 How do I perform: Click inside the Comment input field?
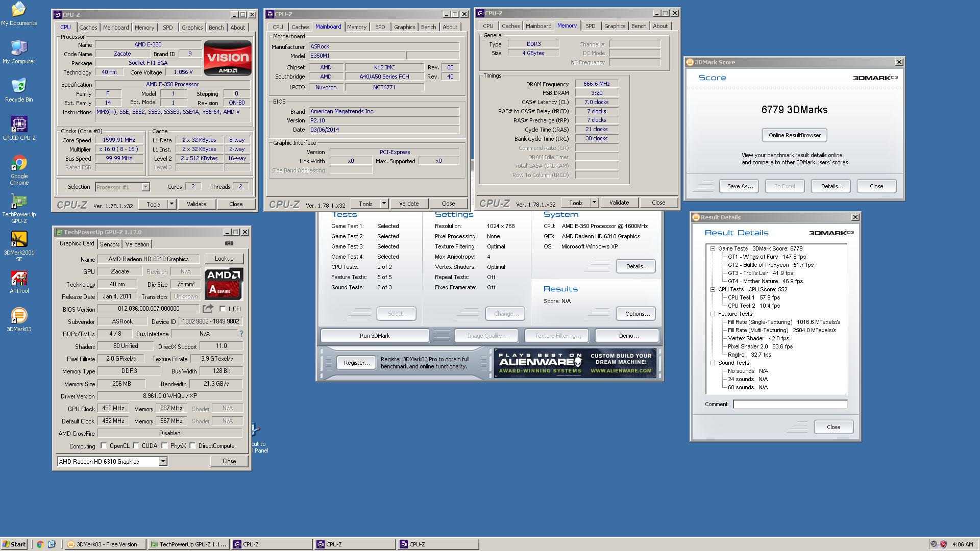[790, 404]
